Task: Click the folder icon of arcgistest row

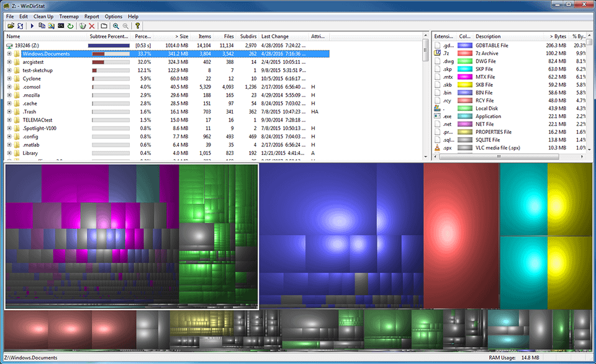Action: pyautogui.click(x=17, y=62)
